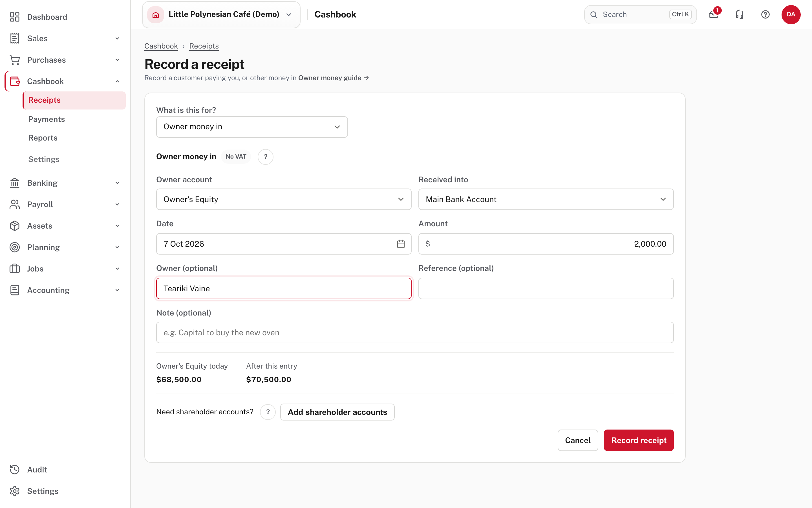Click the Note (optional) field
Screen dimensions: 812x508
point(415,333)
